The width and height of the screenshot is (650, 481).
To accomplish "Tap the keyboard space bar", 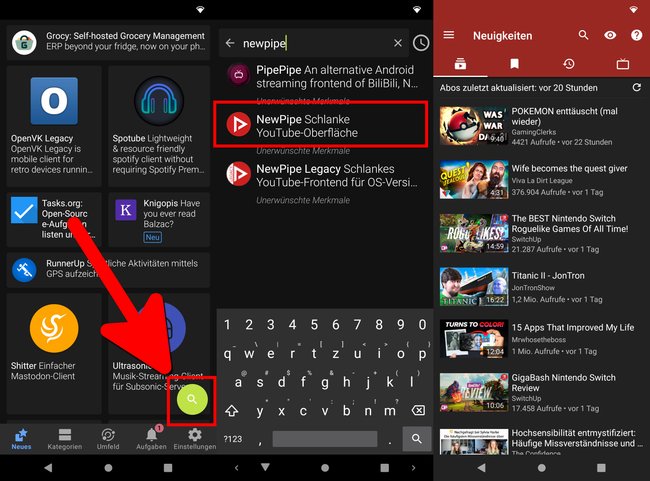I will tap(325, 439).
